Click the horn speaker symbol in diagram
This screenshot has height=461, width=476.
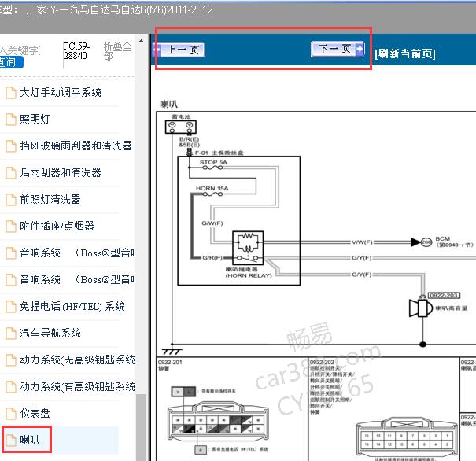pyautogui.click(x=420, y=308)
